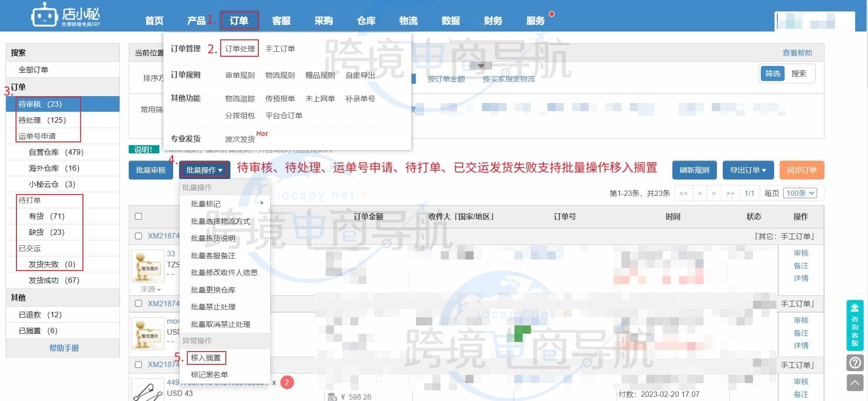Click the next page > arrow
This screenshot has height=401, width=868.
click(714, 193)
